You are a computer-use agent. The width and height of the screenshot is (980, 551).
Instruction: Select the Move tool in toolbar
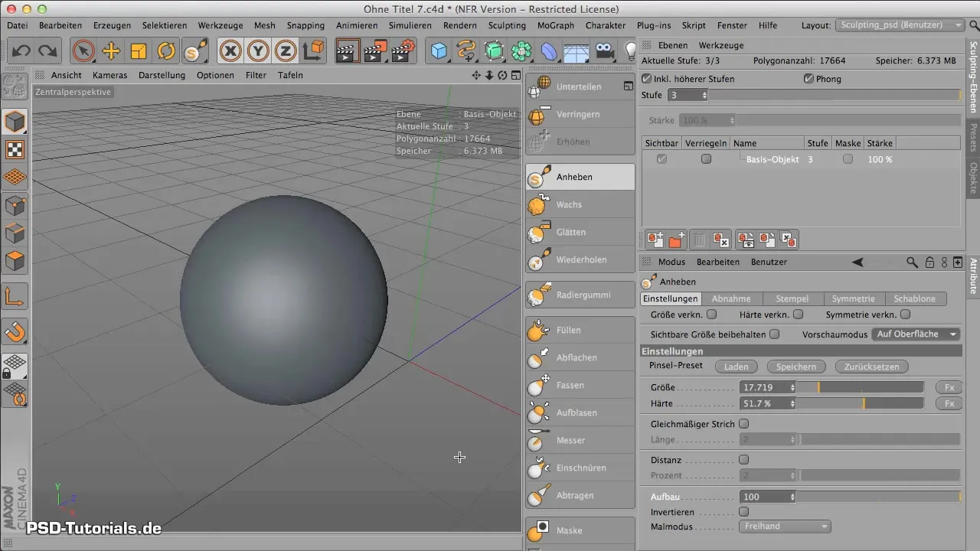[111, 51]
